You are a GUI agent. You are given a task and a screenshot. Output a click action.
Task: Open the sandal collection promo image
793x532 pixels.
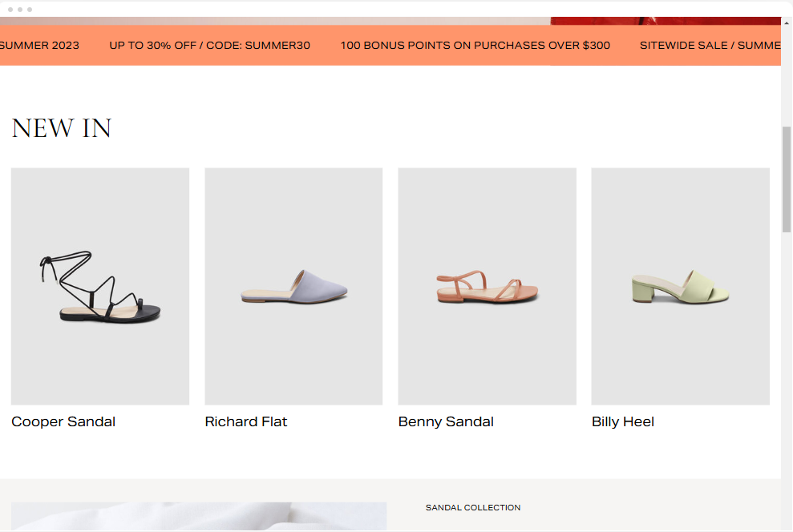pyautogui.click(x=199, y=516)
